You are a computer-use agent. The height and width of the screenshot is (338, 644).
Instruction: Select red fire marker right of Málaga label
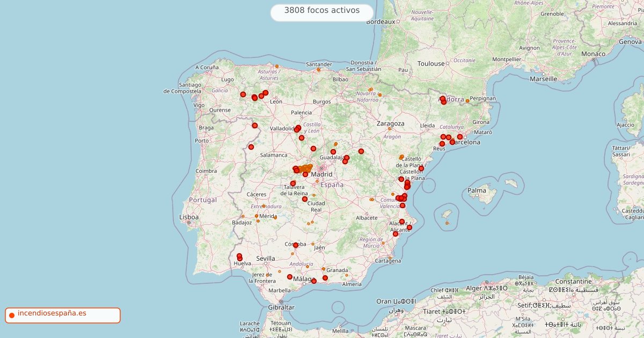click(314, 281)
